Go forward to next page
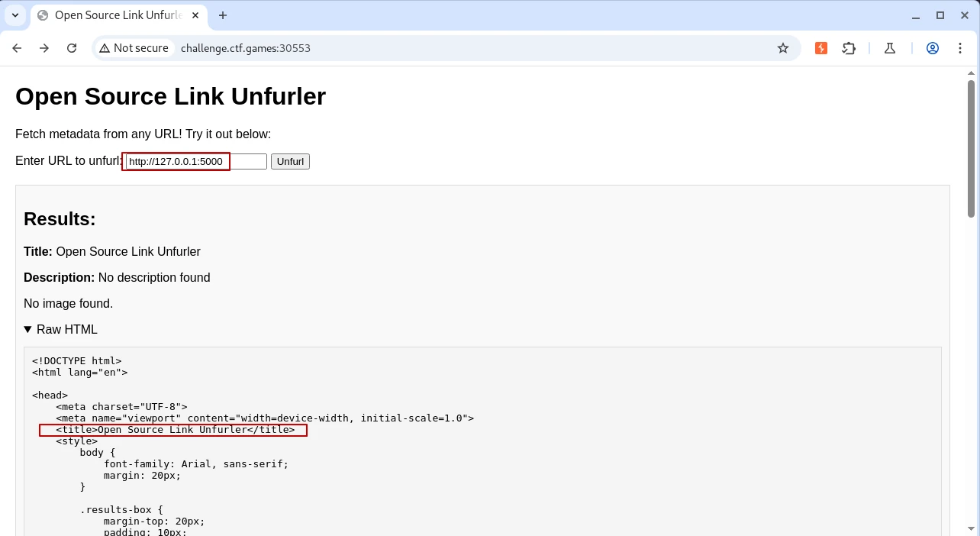The height and width of the screenshot is (536, 980). (44, 48)
